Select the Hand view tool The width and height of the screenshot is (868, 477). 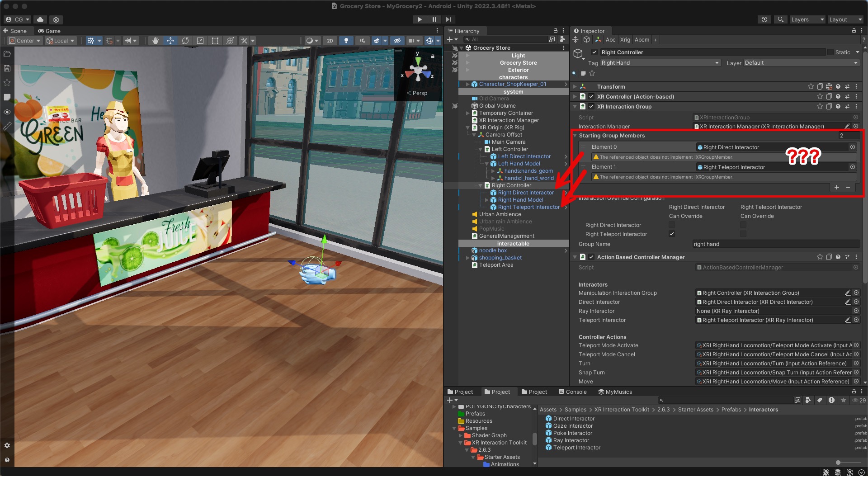155,41
